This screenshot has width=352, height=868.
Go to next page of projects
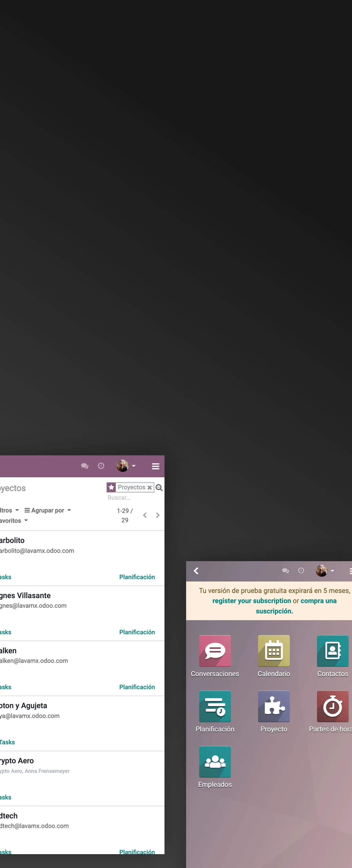(157, 515)
